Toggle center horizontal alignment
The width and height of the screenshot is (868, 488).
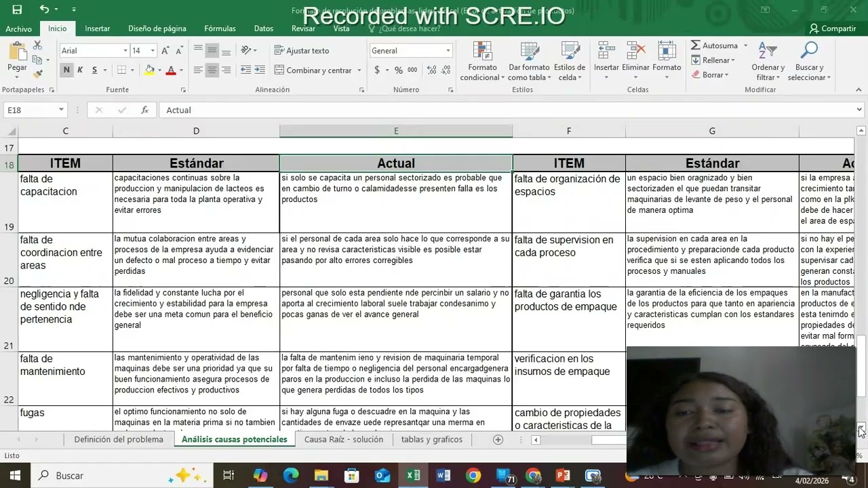212,70
